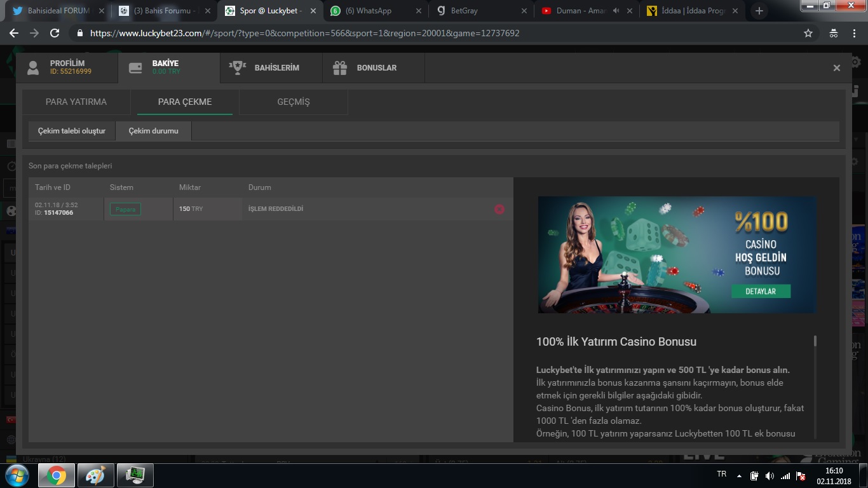Go back in the browser
This screenshot has width=868, height=488.
14,33
